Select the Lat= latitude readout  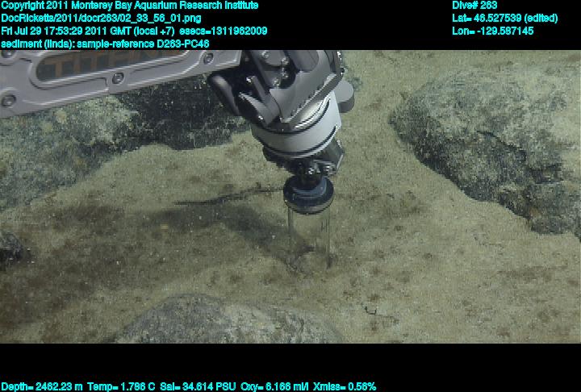point(504,18)
